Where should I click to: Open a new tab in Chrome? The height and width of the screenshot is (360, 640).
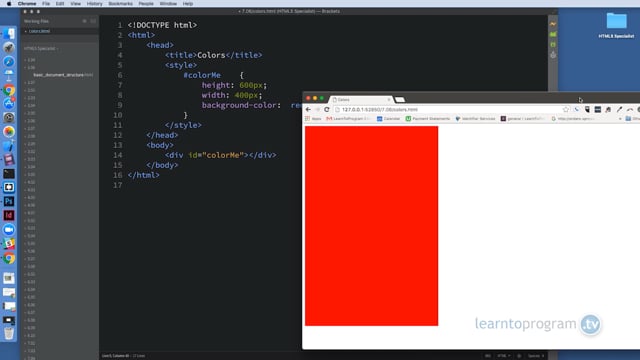[x=400, y=100]
